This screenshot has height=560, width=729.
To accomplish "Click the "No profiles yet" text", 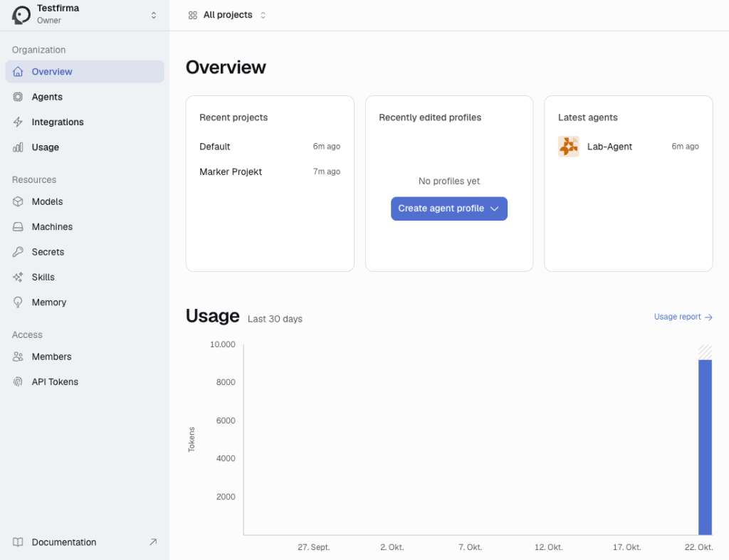I will point(449,181).
